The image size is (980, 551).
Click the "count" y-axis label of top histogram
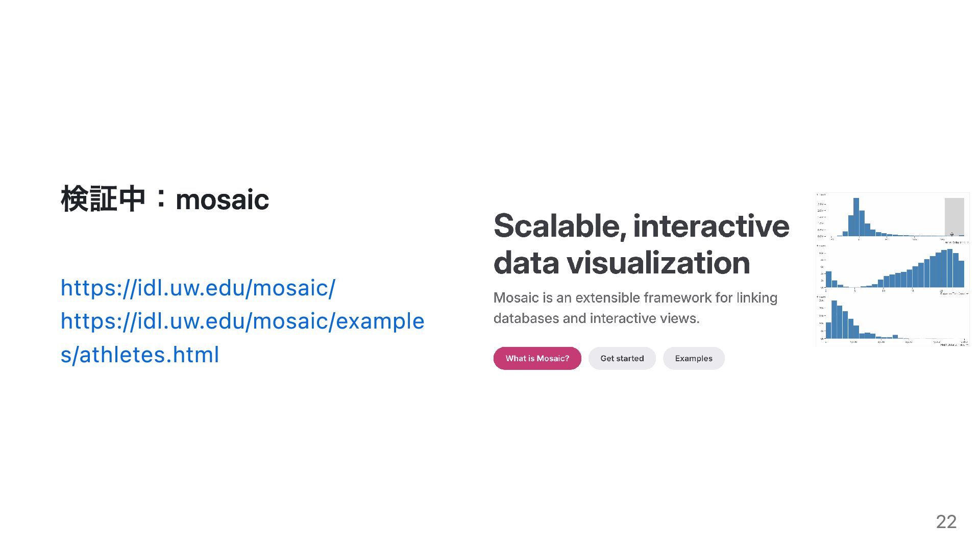821,195
